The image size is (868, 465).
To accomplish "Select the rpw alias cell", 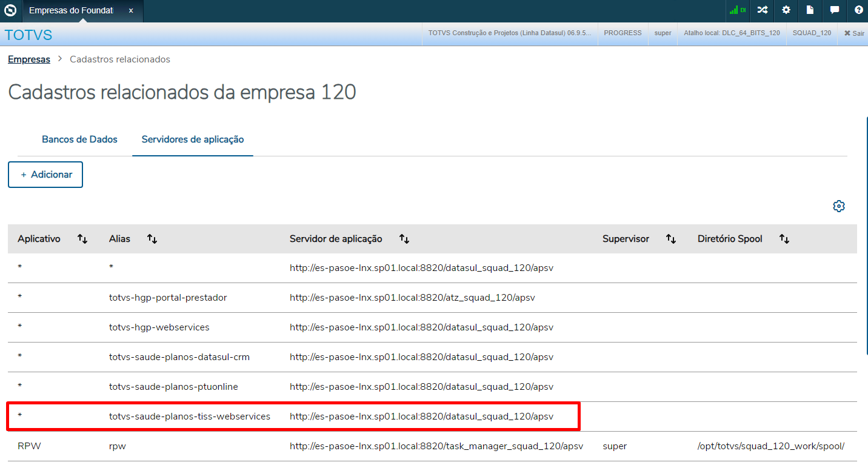I will coord(118,446).
